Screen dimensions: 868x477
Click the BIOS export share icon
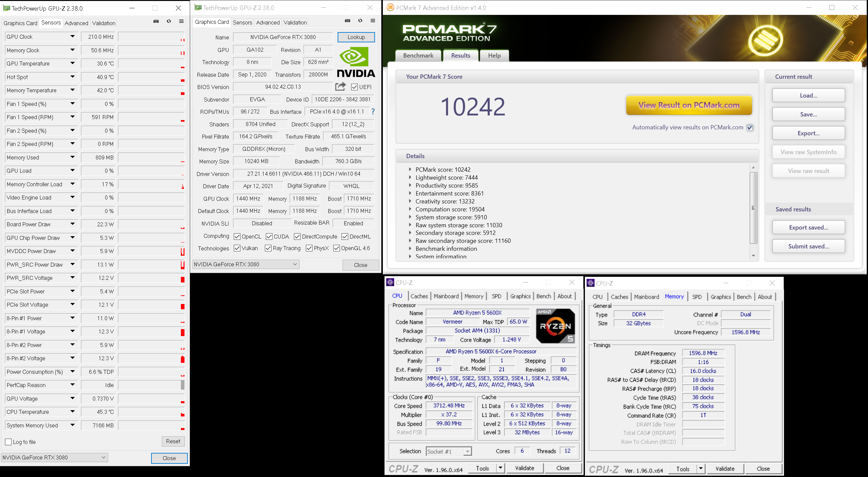340,86
